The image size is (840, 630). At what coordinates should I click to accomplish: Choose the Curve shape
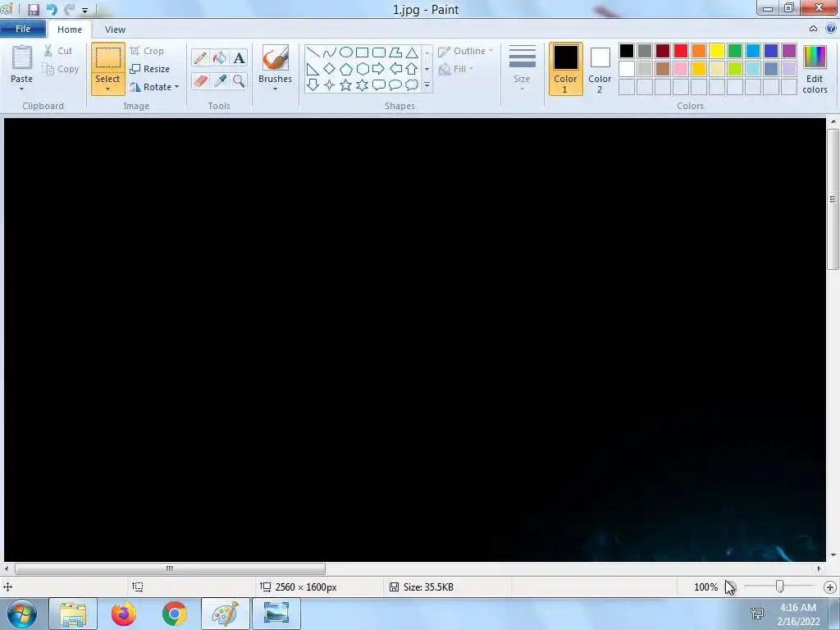pos(330,52)
